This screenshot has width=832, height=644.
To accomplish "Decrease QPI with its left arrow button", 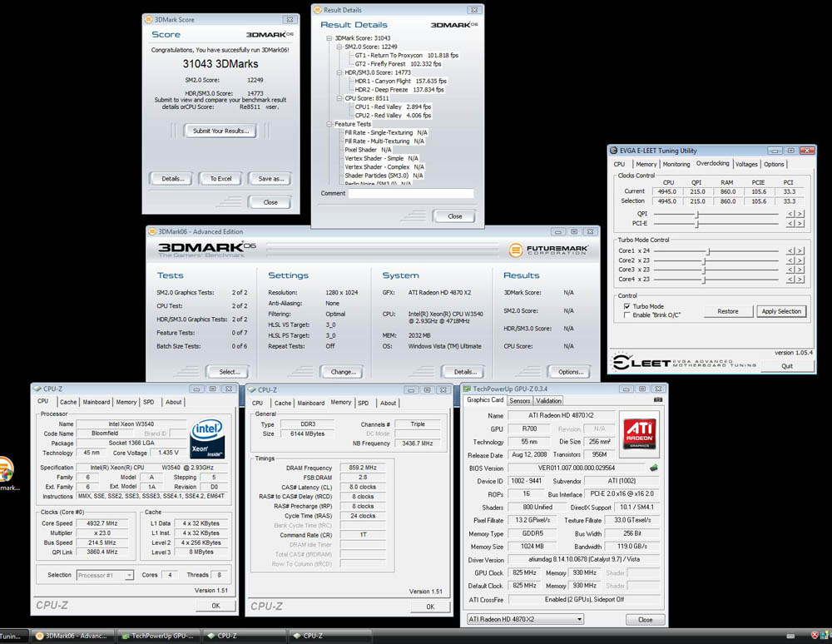I will coord(790,214).
